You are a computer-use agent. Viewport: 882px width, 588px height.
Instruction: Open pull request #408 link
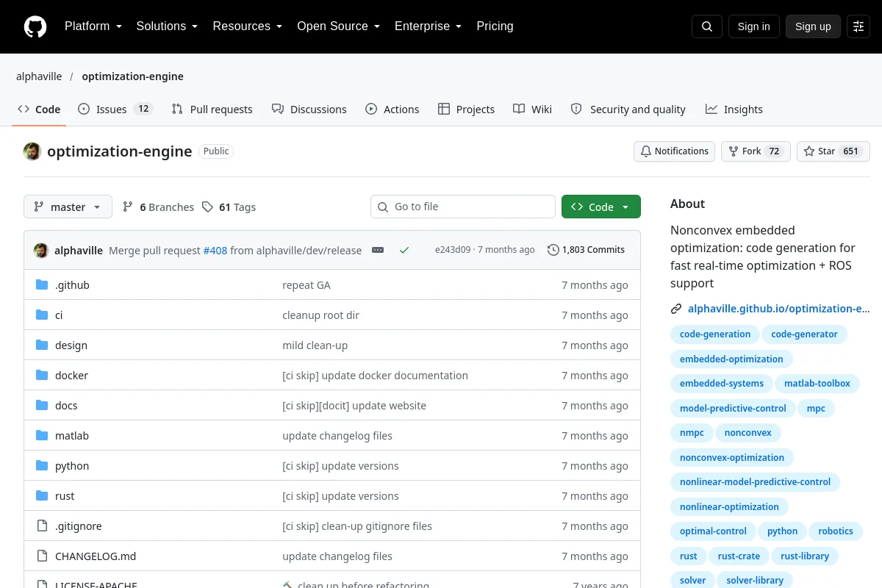[x=215, y=250]
